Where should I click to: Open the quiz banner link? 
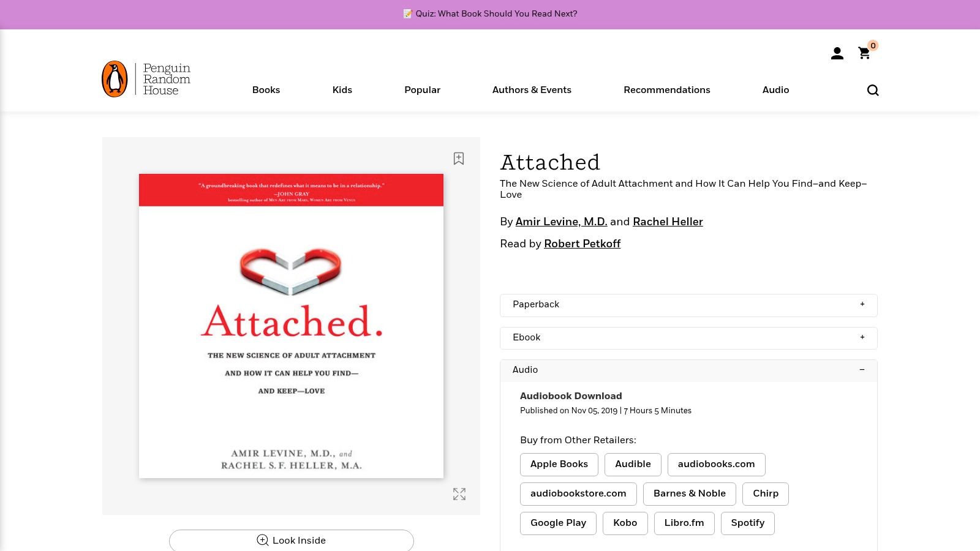[x=490, y=14]
